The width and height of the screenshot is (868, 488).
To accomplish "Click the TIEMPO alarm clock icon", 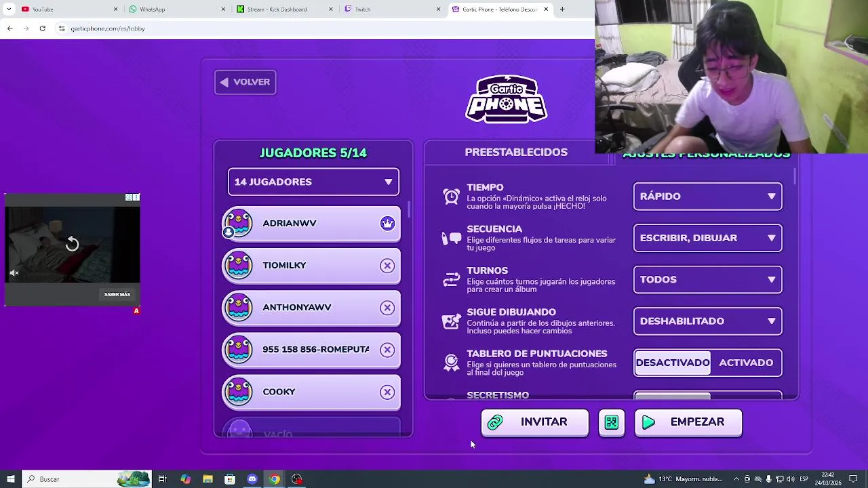I will coord(451,197).
